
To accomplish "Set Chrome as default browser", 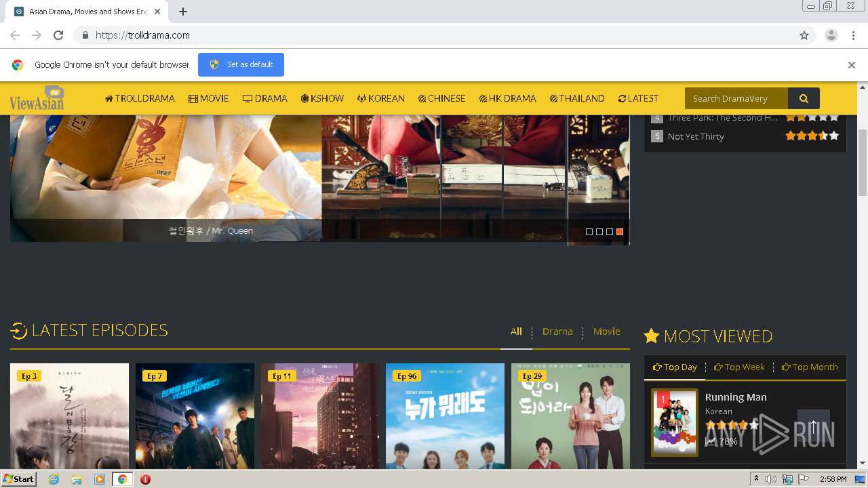I will pos(241,64).
